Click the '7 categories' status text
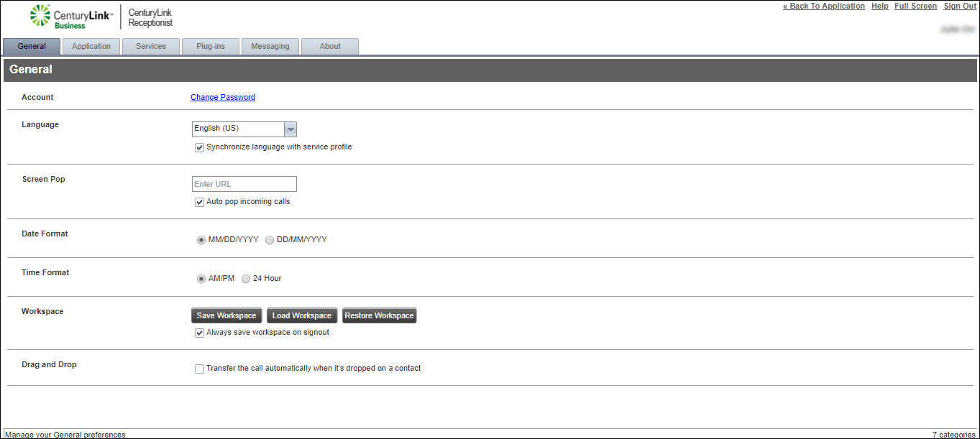The width and height of the screenshot is (980, 439). [x=953, y=435]
